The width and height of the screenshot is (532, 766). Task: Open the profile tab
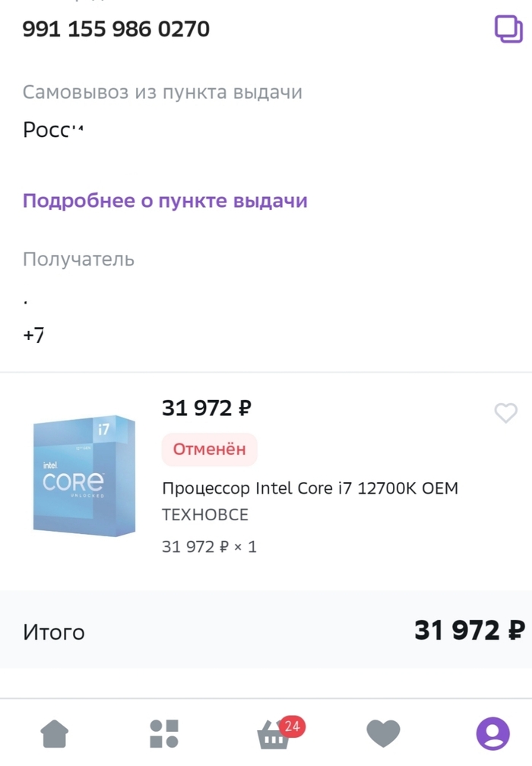pyautogui.click(x=493, y=734)
